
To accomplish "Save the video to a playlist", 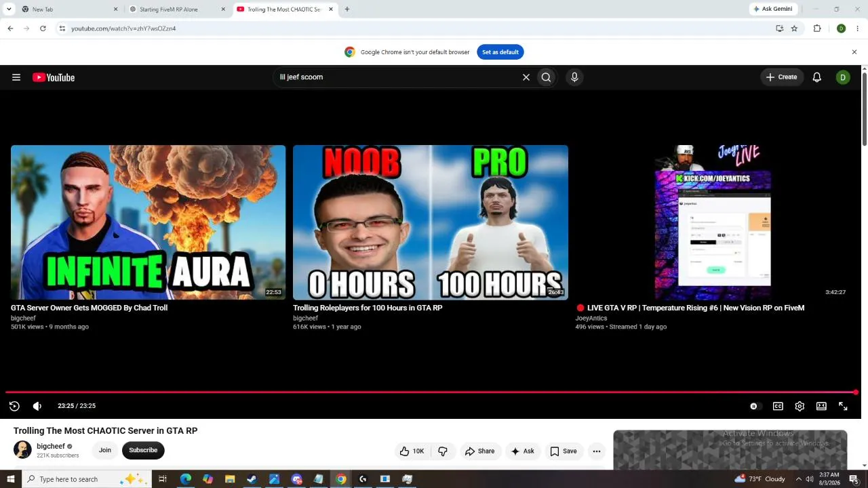I will tap(564, 451).
